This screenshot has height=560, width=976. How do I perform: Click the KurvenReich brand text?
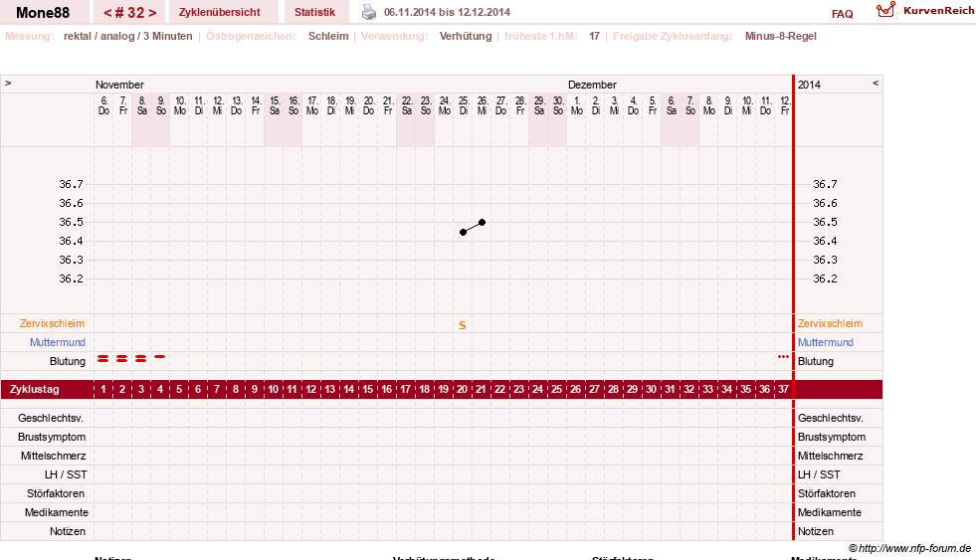(938, 11)
